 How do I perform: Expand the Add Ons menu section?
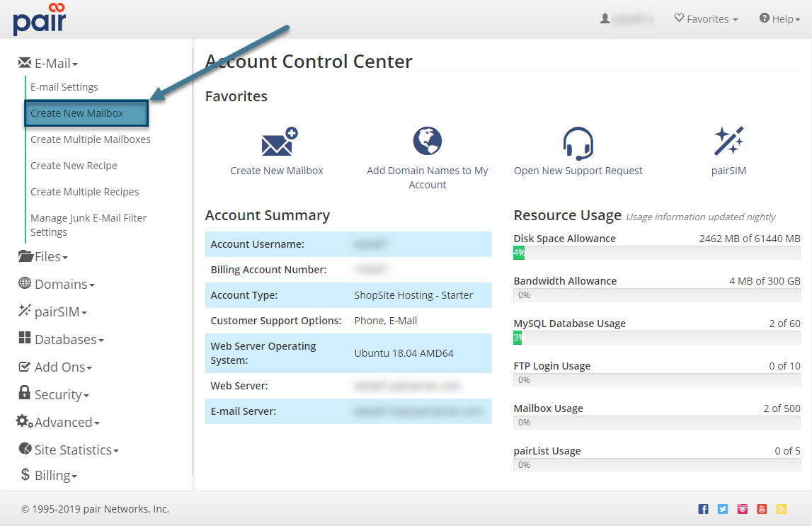[55, 367]
